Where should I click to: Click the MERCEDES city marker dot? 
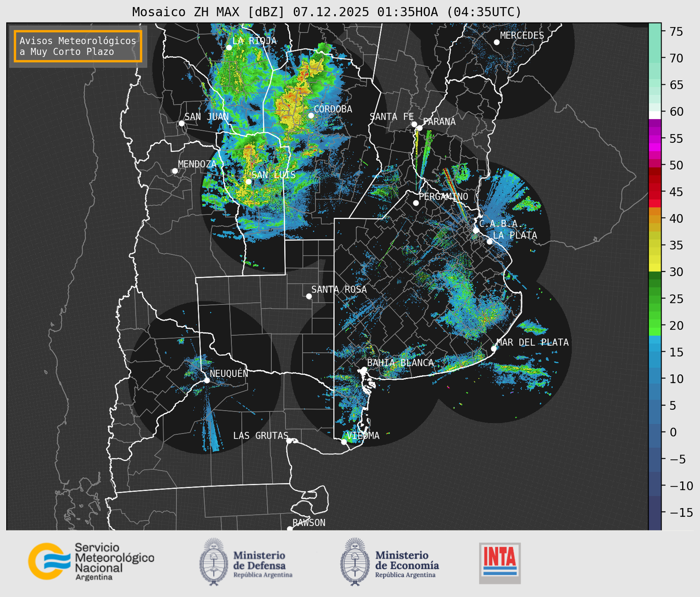point(496,42)
